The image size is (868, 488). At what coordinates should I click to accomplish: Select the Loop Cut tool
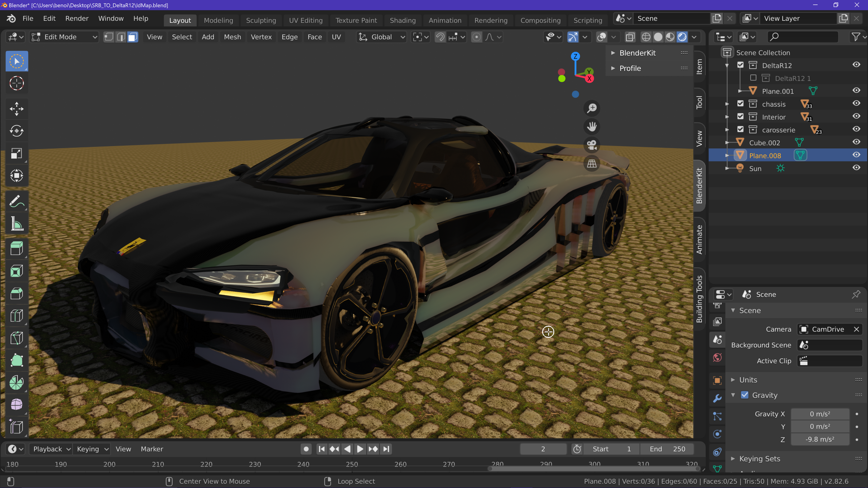[x=16, y=316]
